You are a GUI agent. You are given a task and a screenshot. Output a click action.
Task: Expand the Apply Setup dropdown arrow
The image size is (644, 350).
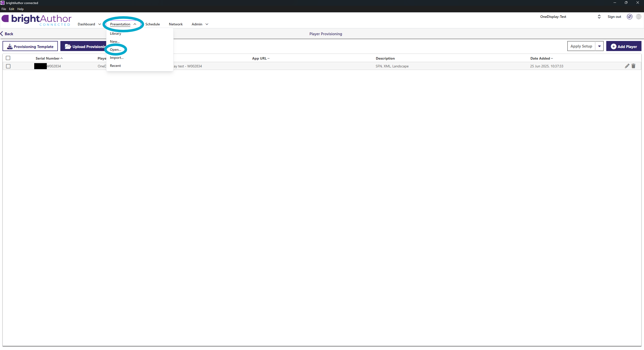point(599,46)
